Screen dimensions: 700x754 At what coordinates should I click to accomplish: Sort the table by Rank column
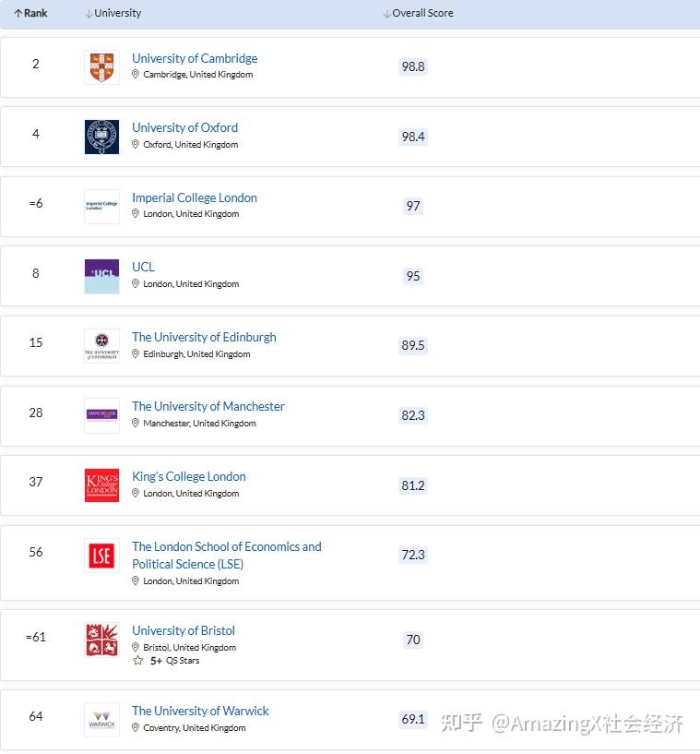[30, 13]
